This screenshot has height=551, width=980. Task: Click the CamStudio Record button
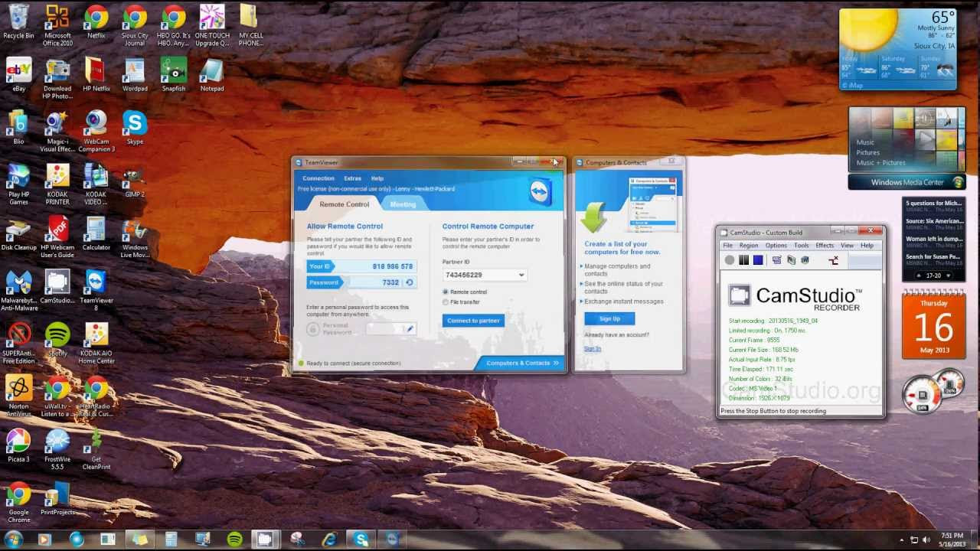click(x=730, y=260)
